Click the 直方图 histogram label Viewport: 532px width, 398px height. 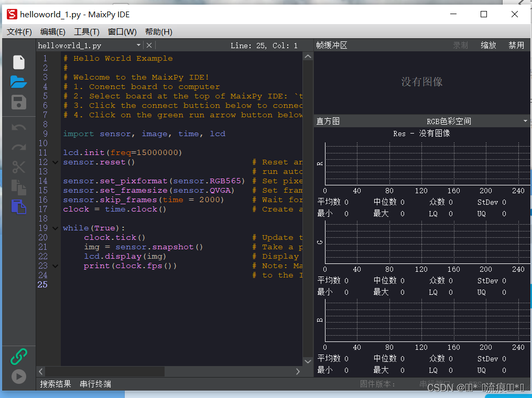pos(328,121)
